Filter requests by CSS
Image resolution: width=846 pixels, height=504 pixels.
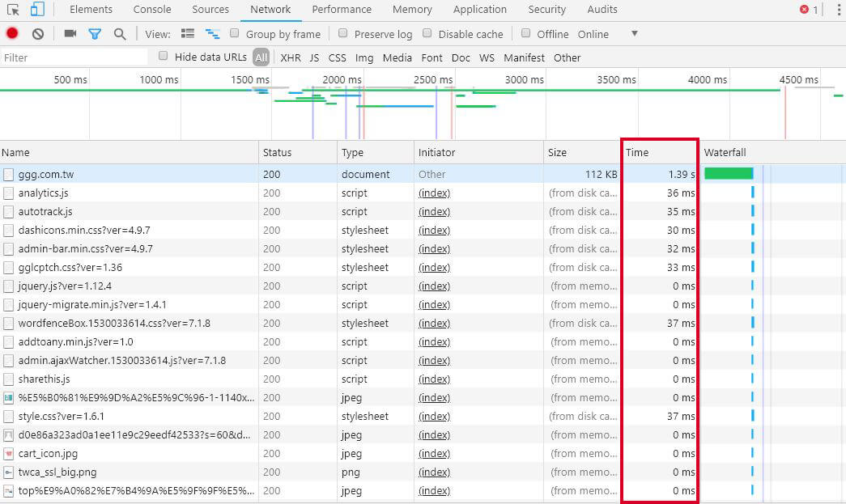338,57
